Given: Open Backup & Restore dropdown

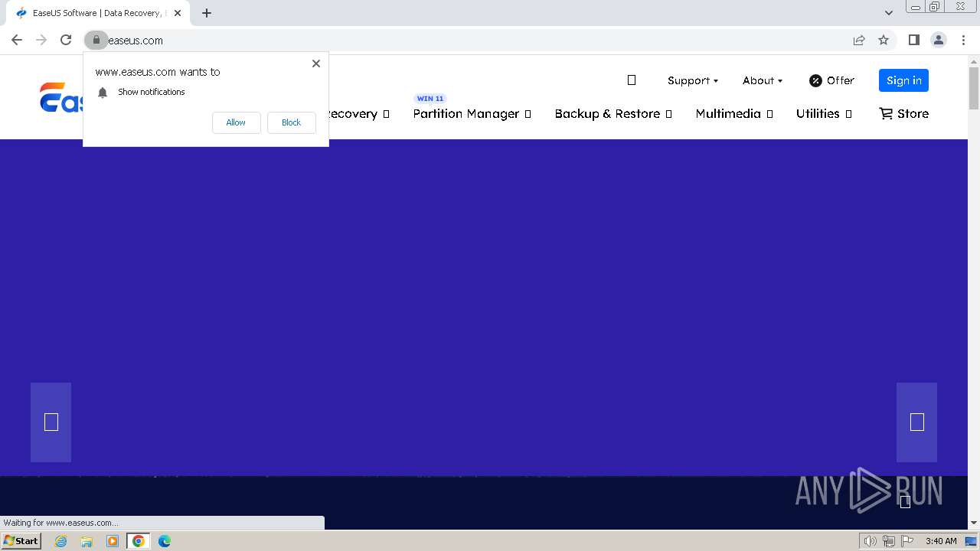Looking at the screenshot, I should click(613, 113).
